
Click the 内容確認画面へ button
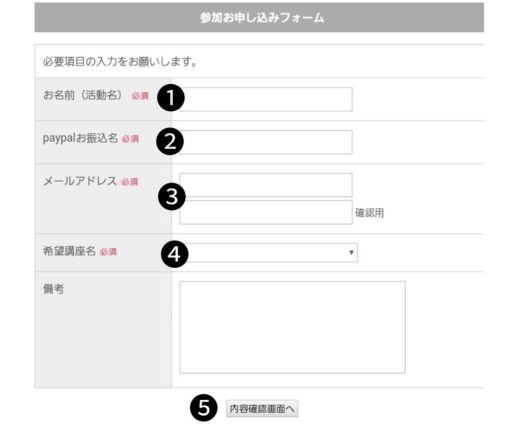tap(262, 409)
